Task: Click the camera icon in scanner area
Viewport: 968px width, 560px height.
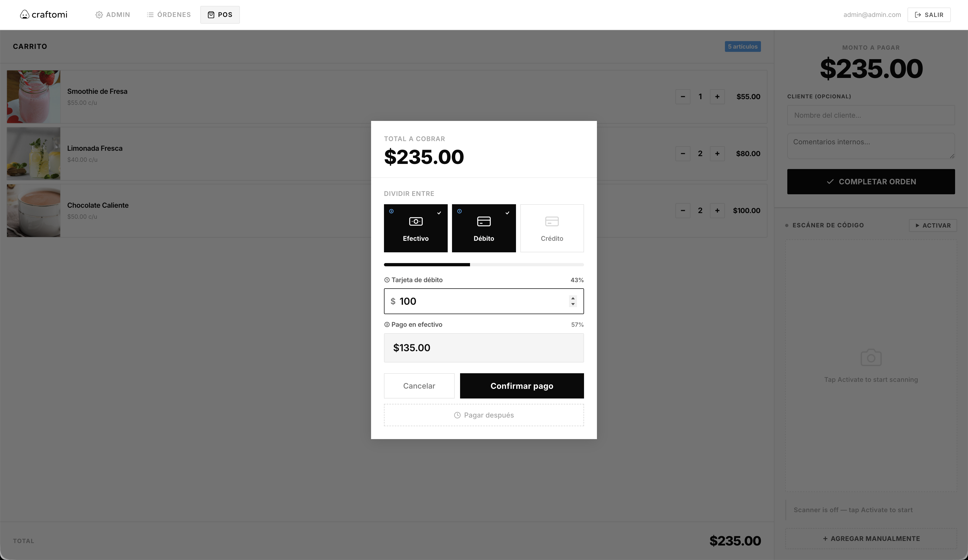Action: click(871, 358)
